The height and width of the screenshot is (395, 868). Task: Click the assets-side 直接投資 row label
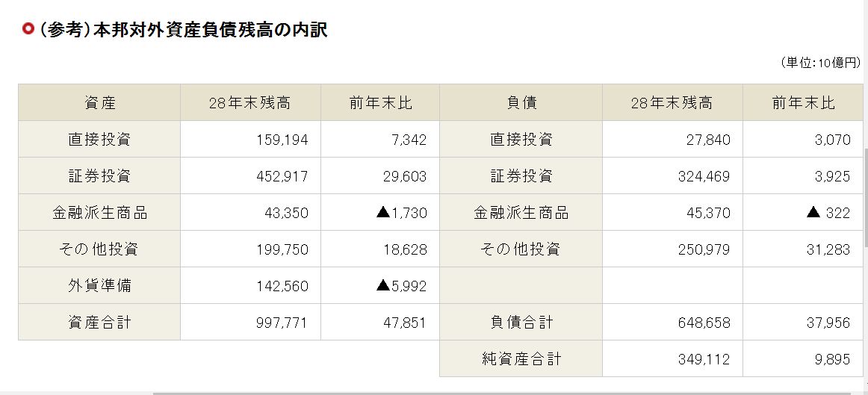point(99,140)
